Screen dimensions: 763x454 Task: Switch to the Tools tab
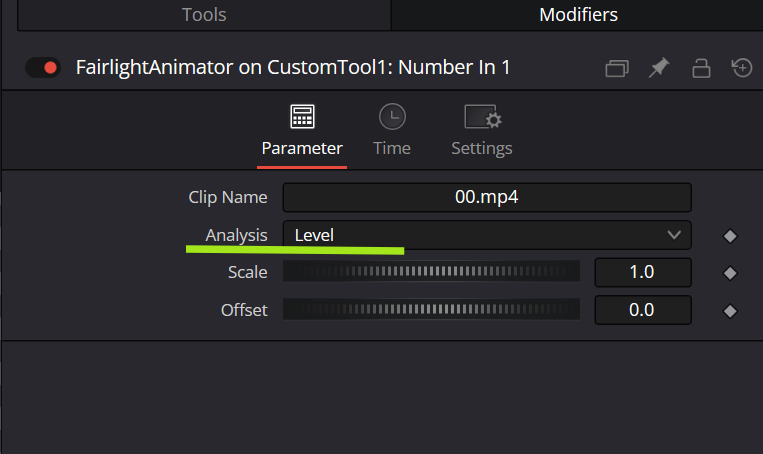coord(204,15)
